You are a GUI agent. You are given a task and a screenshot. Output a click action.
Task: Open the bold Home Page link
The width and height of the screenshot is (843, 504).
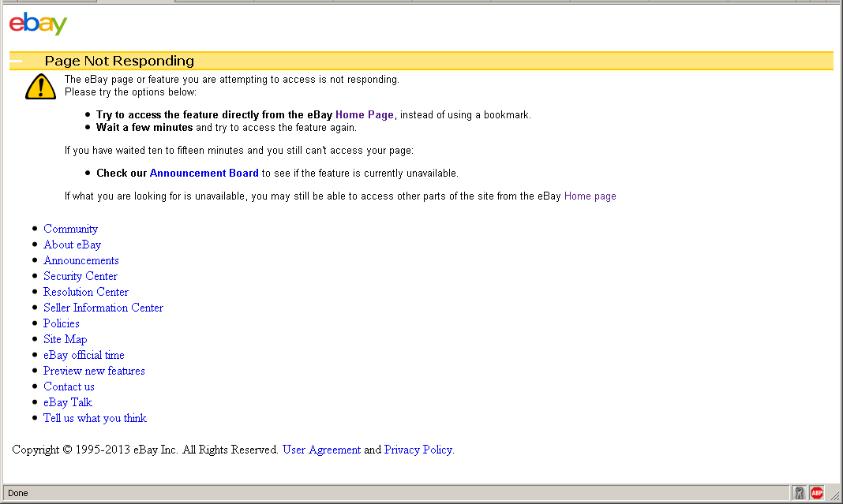[x=365, y=115]
